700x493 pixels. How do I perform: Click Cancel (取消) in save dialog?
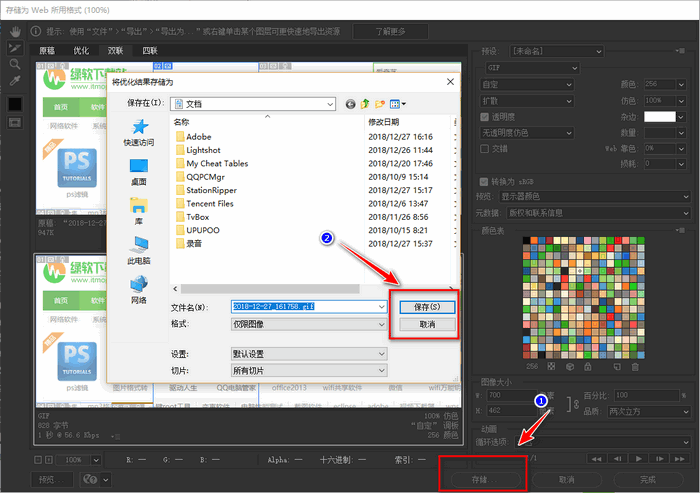coord(427,324)
